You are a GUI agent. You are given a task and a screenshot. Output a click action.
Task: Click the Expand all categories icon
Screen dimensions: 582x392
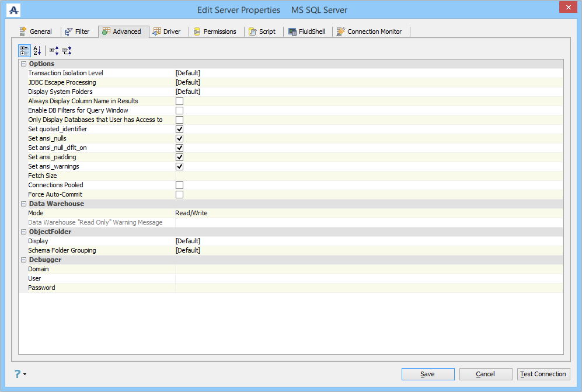[54, 51]
